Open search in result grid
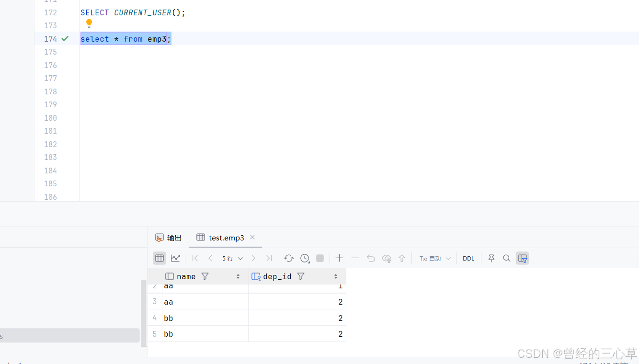 (x=507, y=258)
